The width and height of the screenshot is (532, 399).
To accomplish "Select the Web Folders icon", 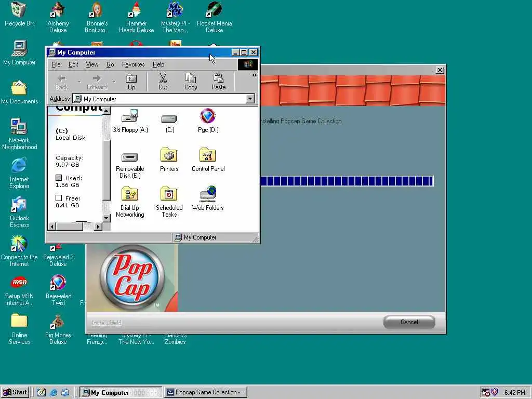I will (x=208, y=198).
